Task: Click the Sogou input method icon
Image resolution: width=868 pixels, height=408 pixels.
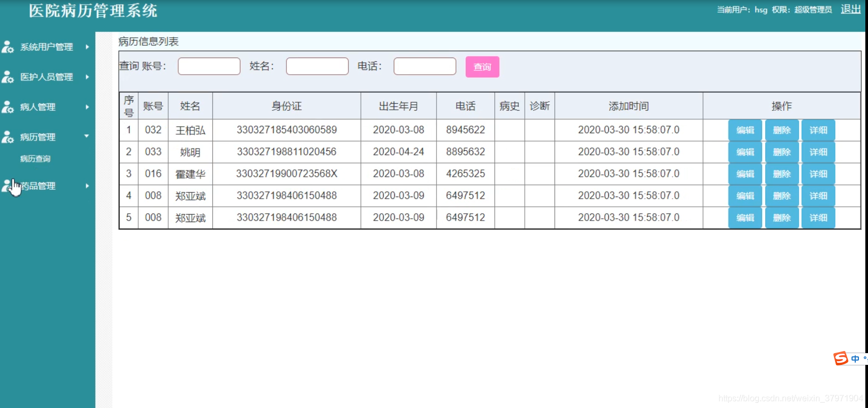Action: [x=841, y=358]
